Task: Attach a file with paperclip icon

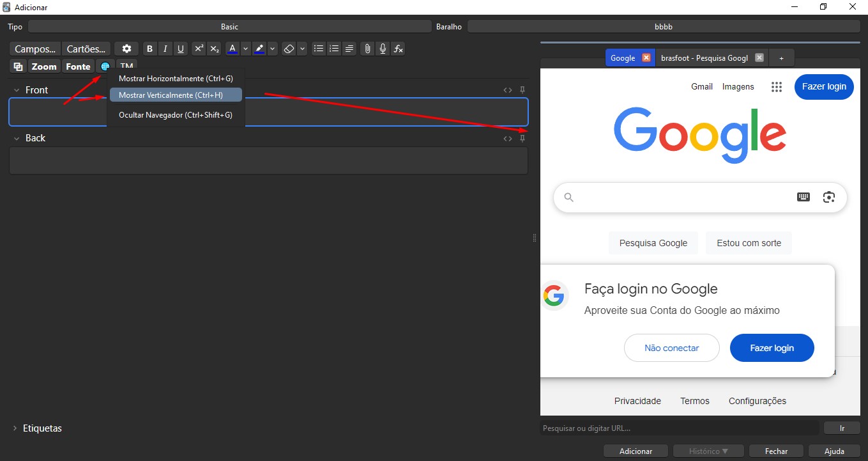Action: (x=367, y=49)
